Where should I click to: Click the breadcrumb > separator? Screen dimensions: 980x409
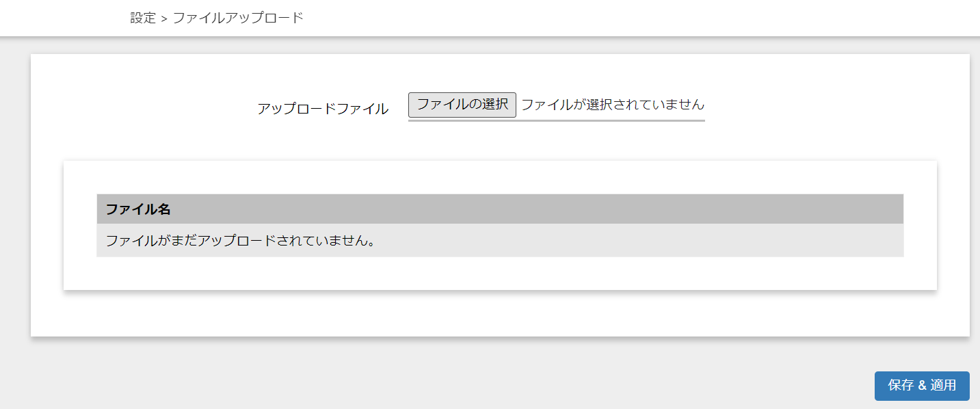pos(164,18)
